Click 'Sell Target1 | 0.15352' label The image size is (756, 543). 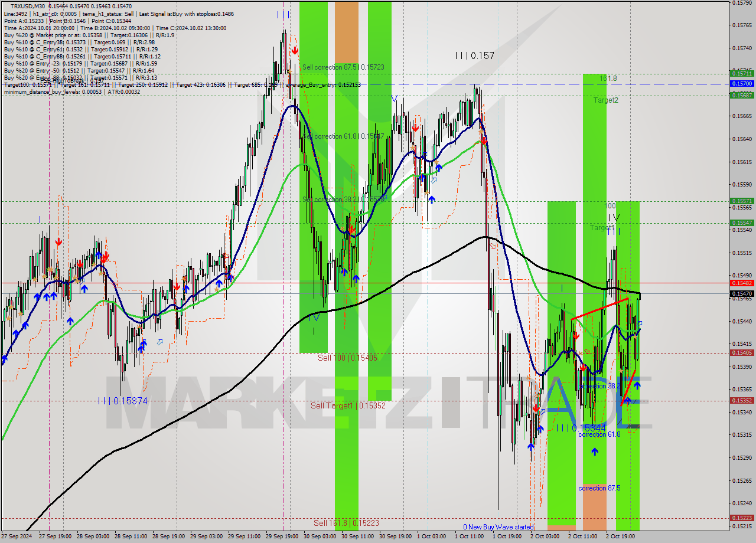click(x=348, y=405)
